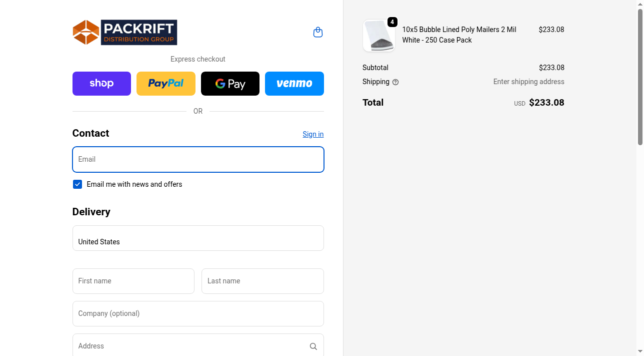Click the 'Enter shipping address' text
644x356 pixels.
click(528, 82)
